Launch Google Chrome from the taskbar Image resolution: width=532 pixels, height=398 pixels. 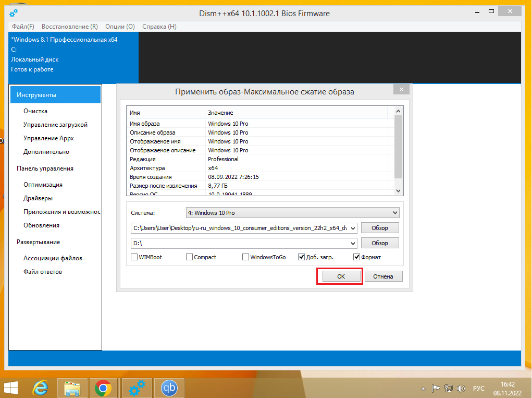103,388
